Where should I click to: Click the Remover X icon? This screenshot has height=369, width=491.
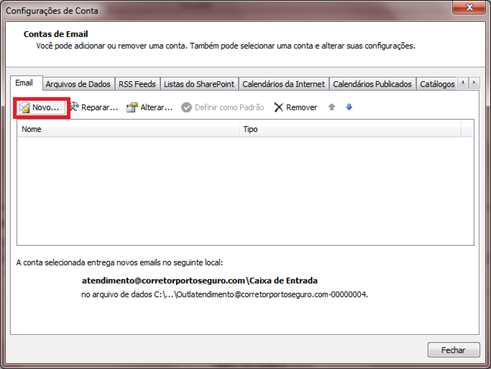click(278, 107)
